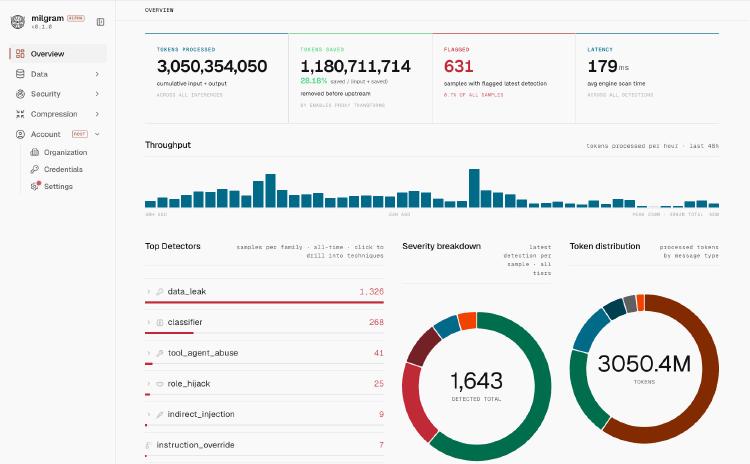
Task: Open the role_hijack detector name
Action: pyautogui.click(x=189, y=383)
